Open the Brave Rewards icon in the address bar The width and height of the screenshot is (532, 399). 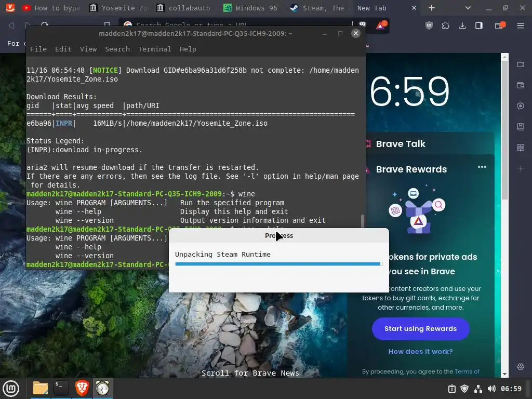click(381, 25)
